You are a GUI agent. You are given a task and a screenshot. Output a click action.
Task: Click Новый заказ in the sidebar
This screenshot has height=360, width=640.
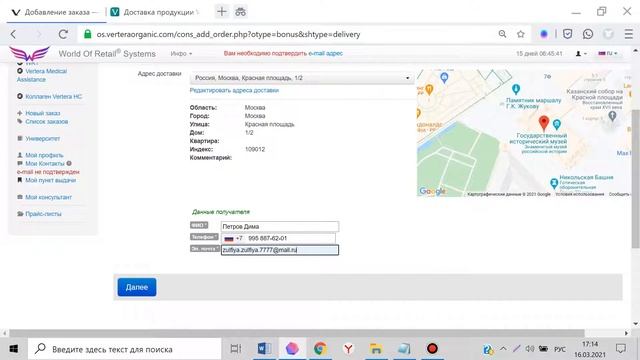coord(42,113)
